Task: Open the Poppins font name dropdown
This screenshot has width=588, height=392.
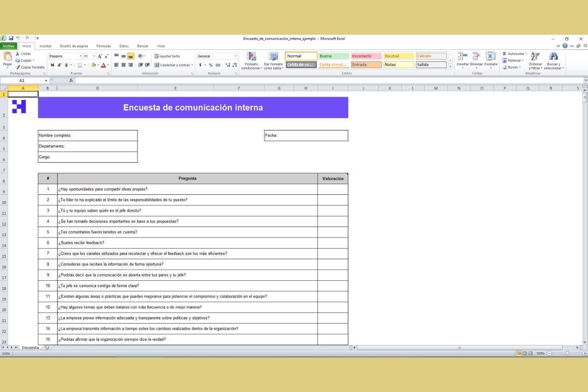Action: (81, 56)
